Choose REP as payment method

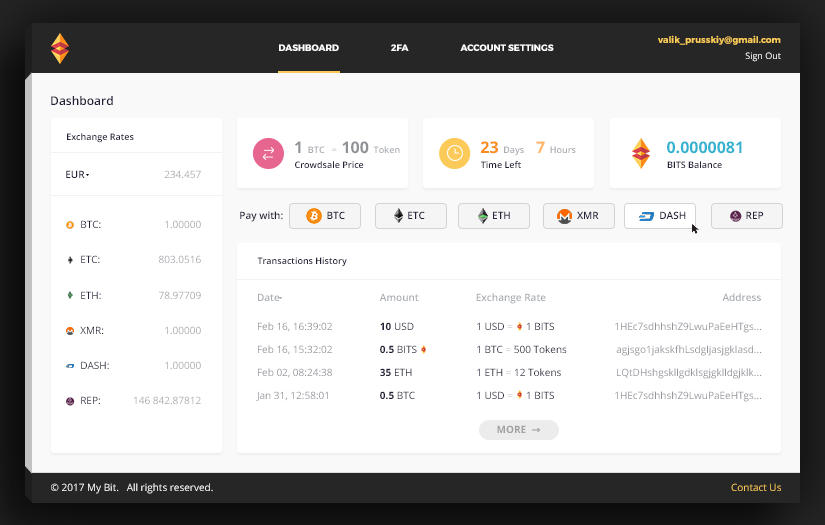point(747,216)
